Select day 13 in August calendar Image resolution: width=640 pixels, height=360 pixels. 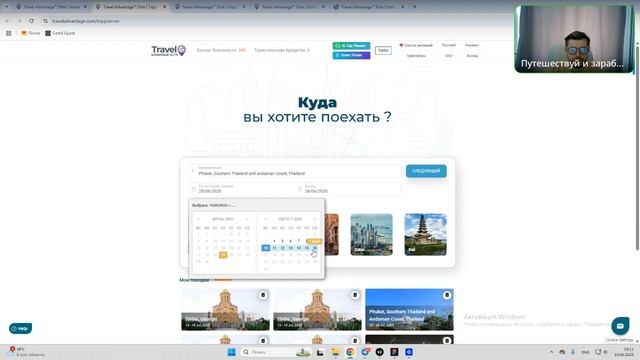click(290, 248)
